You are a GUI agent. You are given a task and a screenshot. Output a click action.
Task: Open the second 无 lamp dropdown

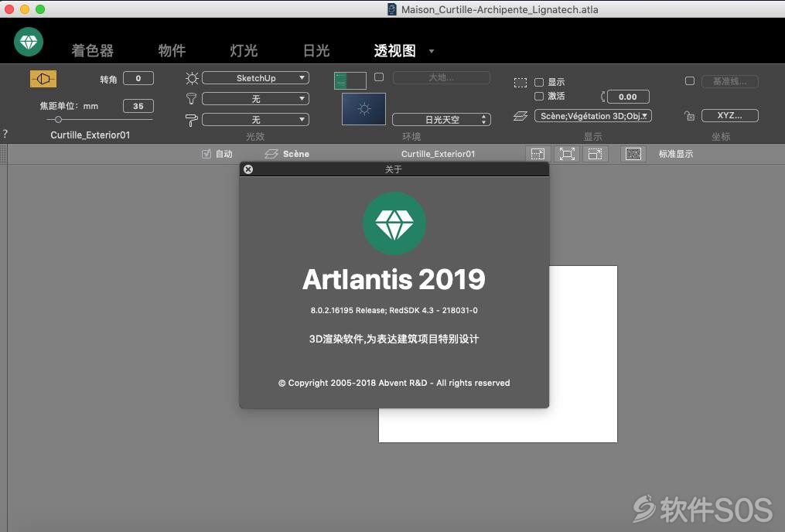click(x=255, y=99)
